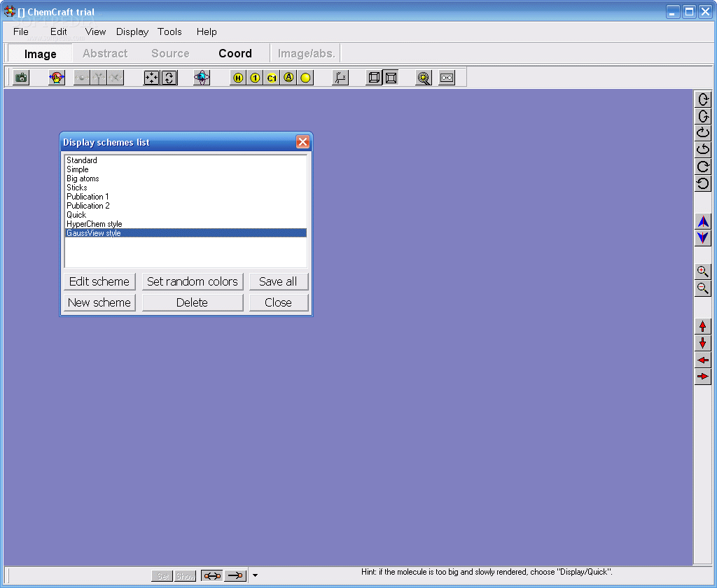Click the red move left arrow
Screen dimensions: 717x588
(703, 360)
